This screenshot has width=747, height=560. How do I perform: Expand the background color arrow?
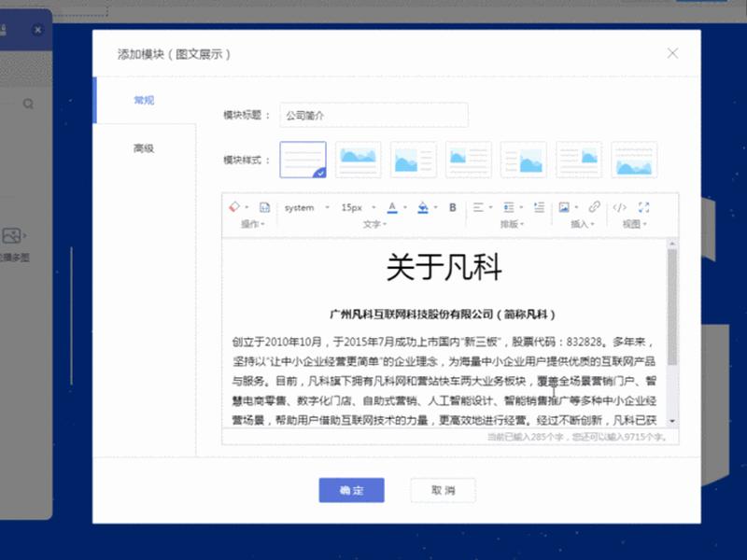435,207
